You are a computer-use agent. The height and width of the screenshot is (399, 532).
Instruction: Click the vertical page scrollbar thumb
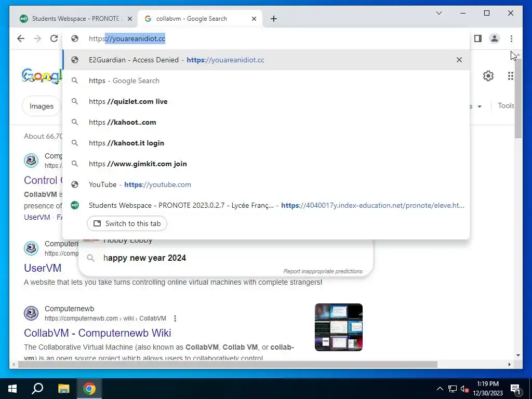pyautogui.click(x=518, y=98)
